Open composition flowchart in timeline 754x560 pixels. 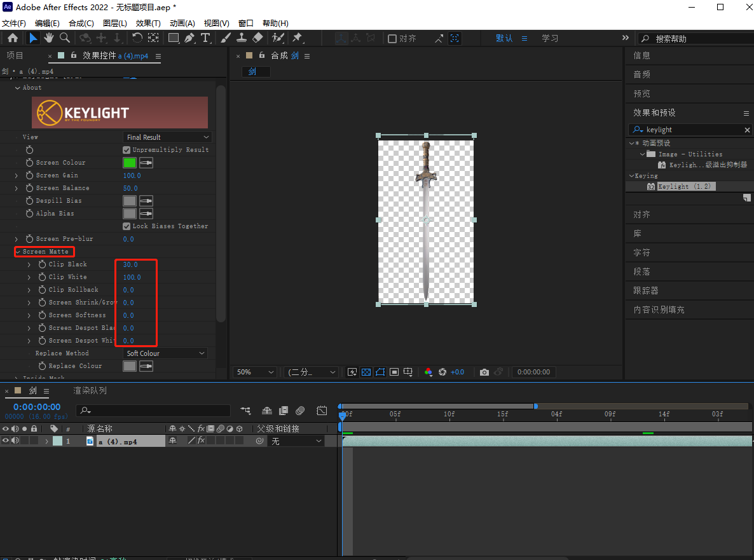(246, 411)
